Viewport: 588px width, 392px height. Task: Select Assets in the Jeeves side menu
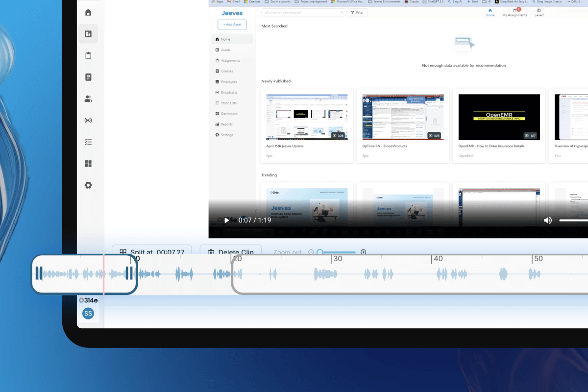[x=232, y=50]
